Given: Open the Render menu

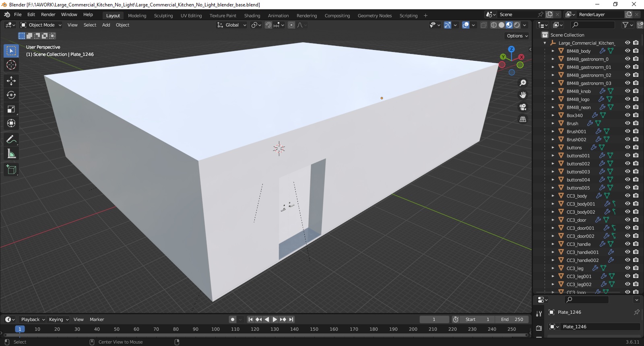Looking at the screenshot, I should [48, 14].
